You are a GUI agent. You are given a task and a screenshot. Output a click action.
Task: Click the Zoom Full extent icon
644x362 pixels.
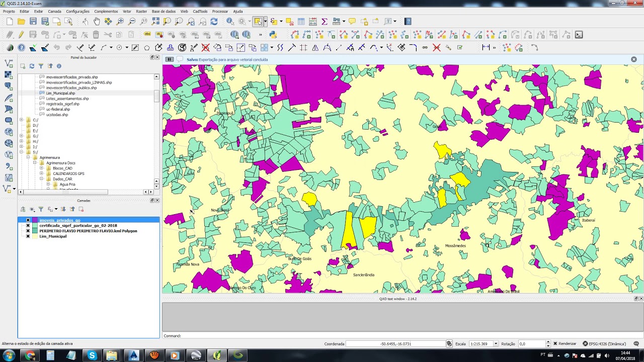coord(155,21)
